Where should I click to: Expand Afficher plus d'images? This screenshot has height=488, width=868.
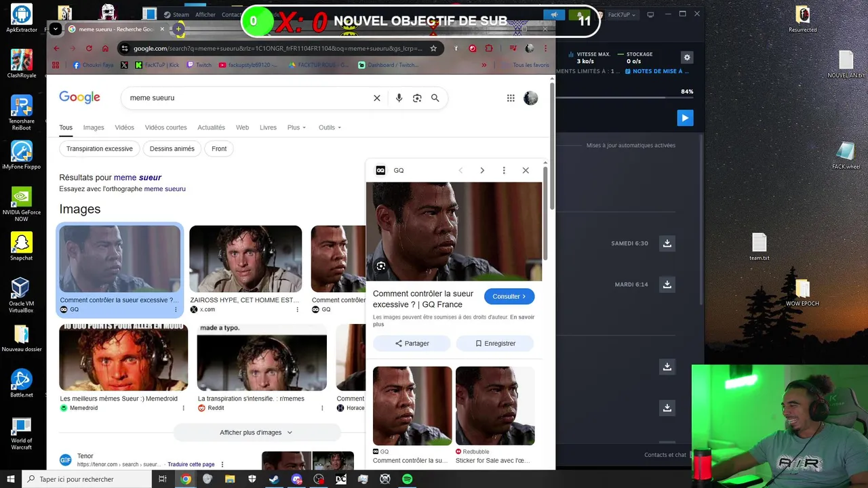coord(256,432)
